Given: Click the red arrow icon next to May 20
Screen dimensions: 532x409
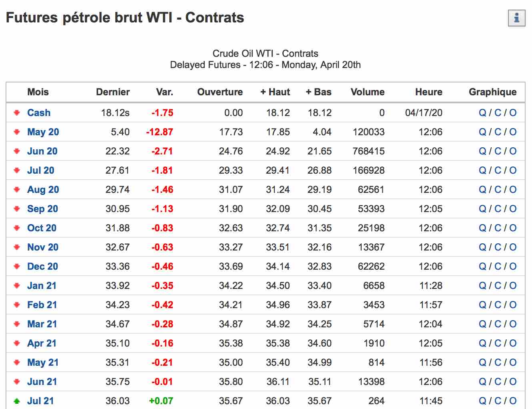Looking at the screenshot, I should 17,132.
